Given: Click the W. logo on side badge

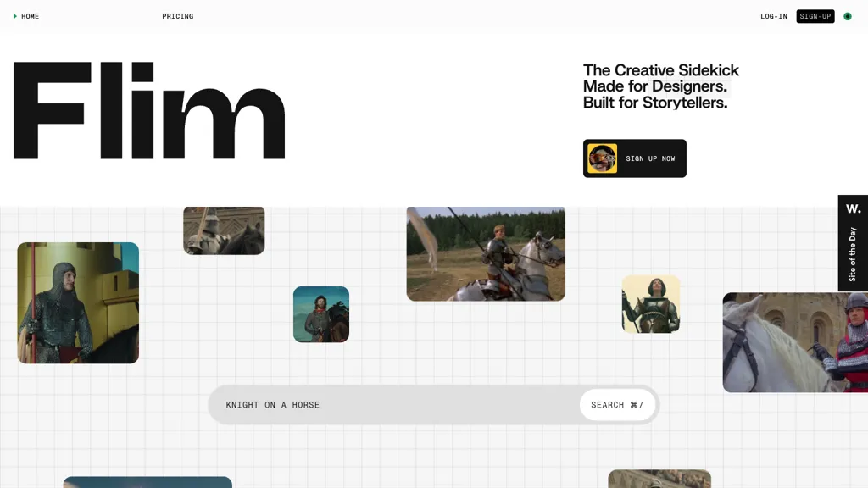Looking at the screenshot, I should [853, 208].
